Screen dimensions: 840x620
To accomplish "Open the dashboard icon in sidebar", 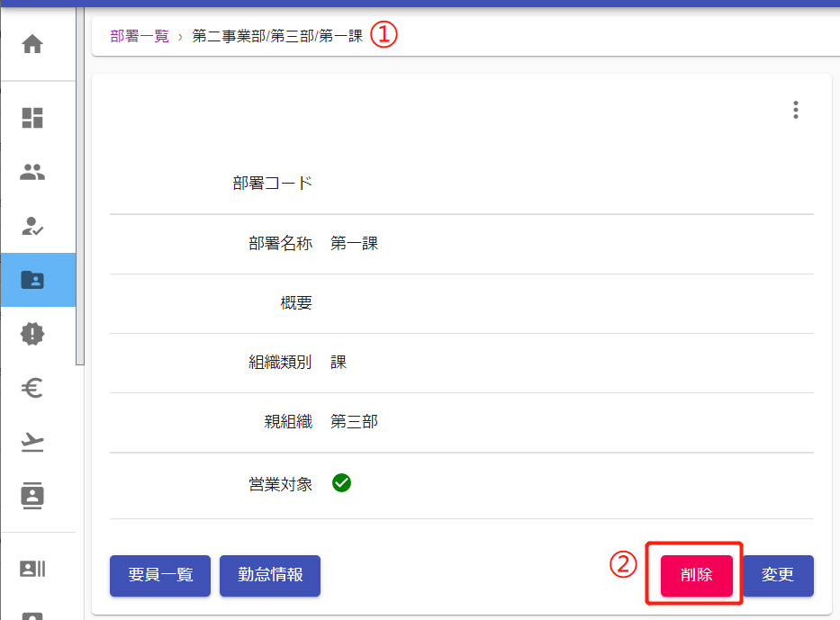I will (32, 118).
